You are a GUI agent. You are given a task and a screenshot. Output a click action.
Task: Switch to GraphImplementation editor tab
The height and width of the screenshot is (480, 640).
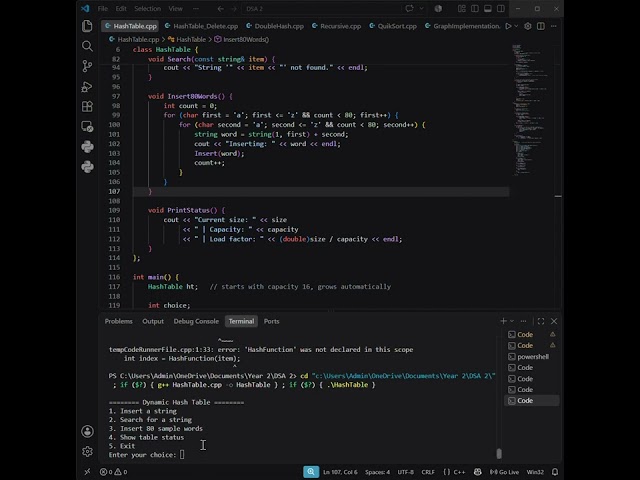pos(462,26)
